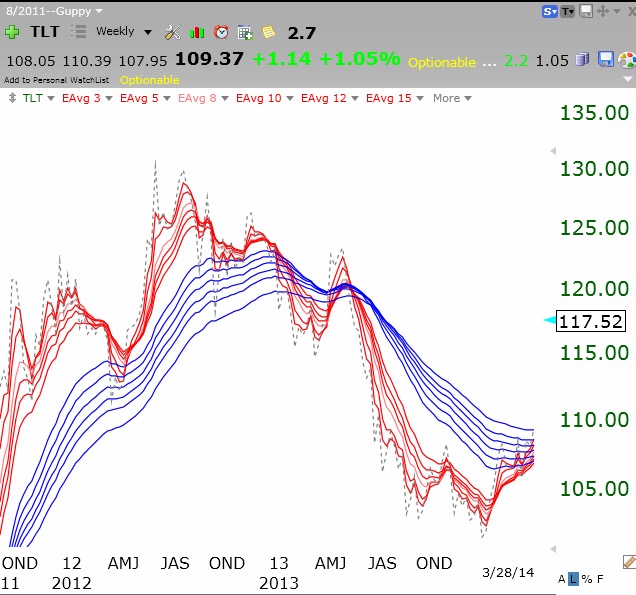Expand the TLT legend dropdown arrow
Viewport: 636px width, 595px height.
[51, 98]
